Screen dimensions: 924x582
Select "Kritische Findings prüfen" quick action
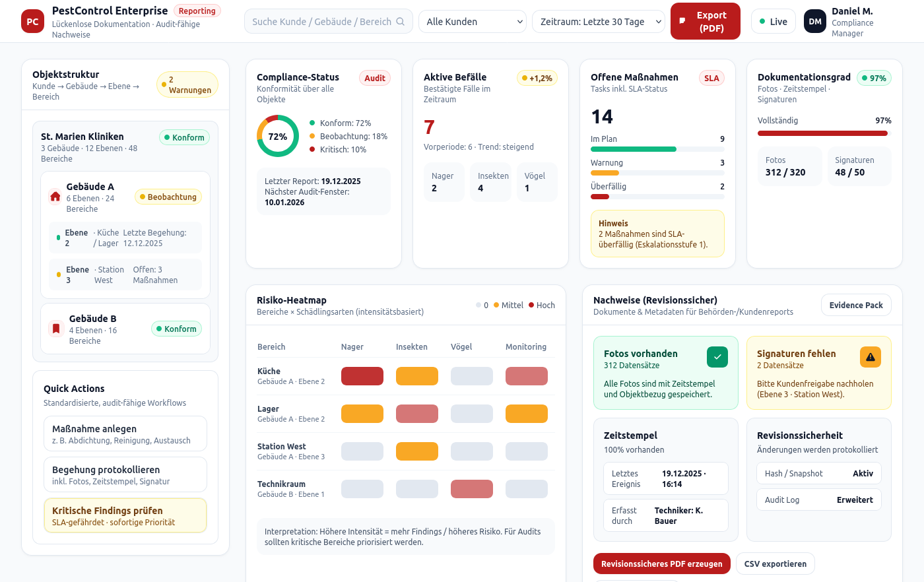click(125, 515)
